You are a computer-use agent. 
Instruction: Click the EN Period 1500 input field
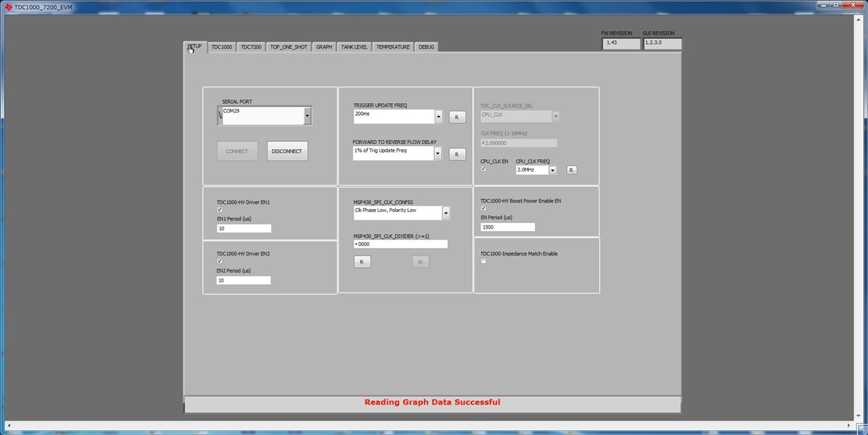click(508, 227)
